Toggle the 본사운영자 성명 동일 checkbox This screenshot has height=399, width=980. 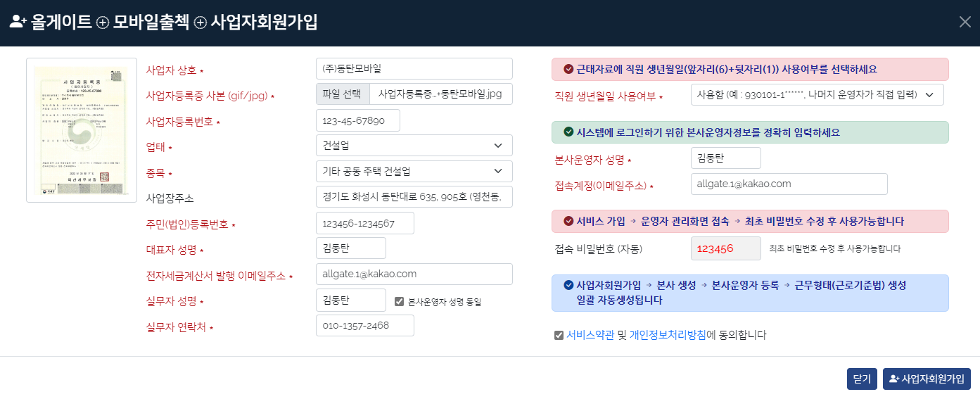tap(399, 301)
